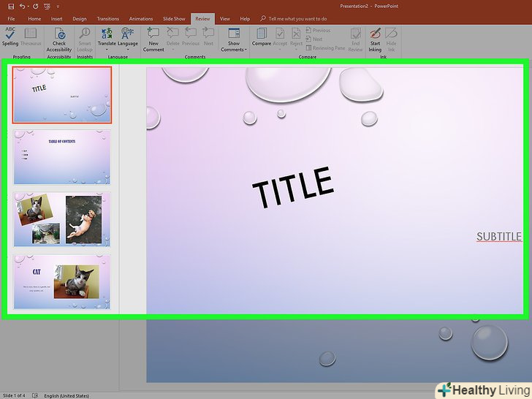Click Next change in Compare group

click(314, 39)
